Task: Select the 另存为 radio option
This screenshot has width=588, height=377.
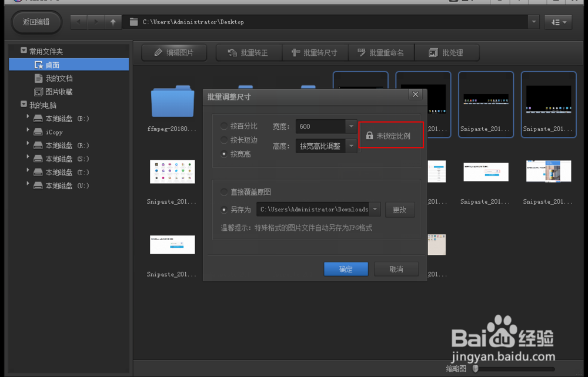Action: tap(224, 210)
